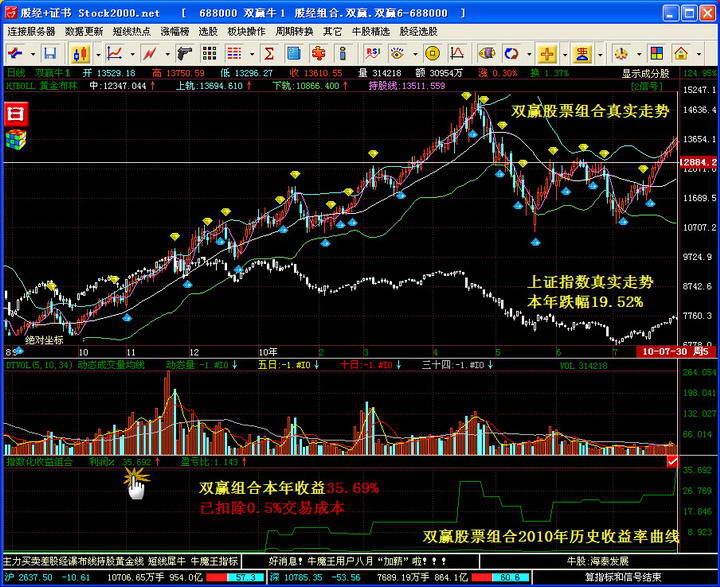Click the 10-07-30 date marker on timeline
Viewport: 720px width, 587px height.
tap(664, 351)
